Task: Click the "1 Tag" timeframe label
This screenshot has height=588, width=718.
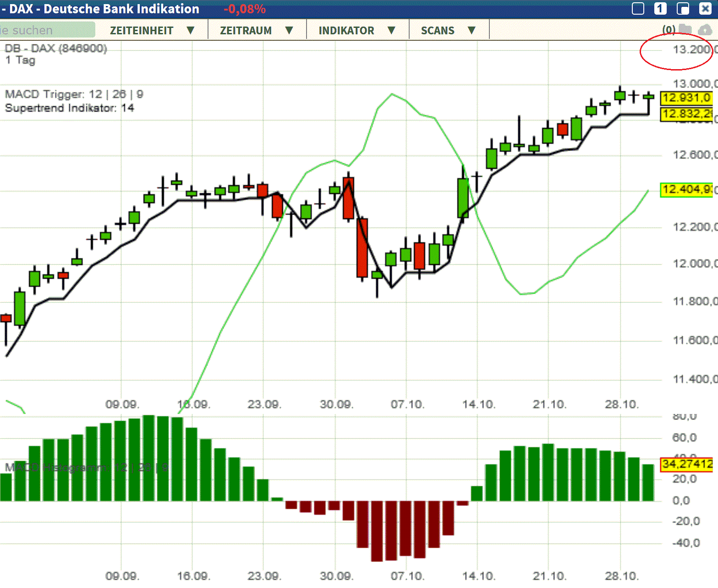Action: pyautogui.click(x=20, y=60)
